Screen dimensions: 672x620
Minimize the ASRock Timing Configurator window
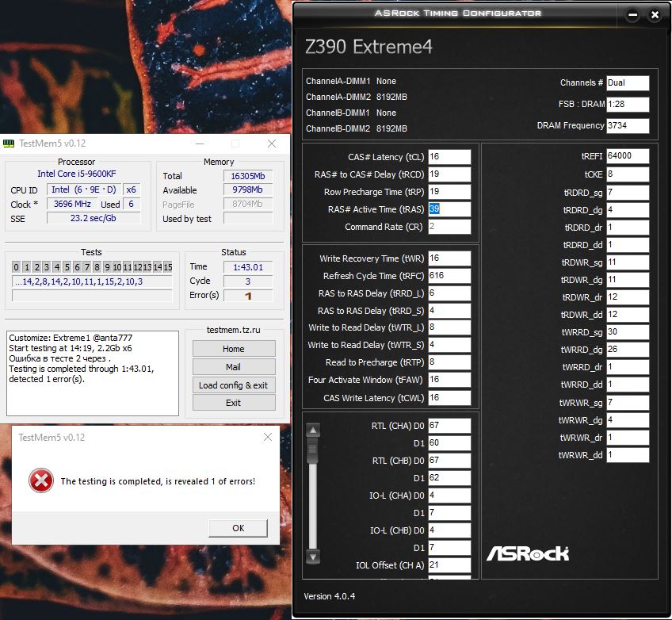tap(632, 15)
